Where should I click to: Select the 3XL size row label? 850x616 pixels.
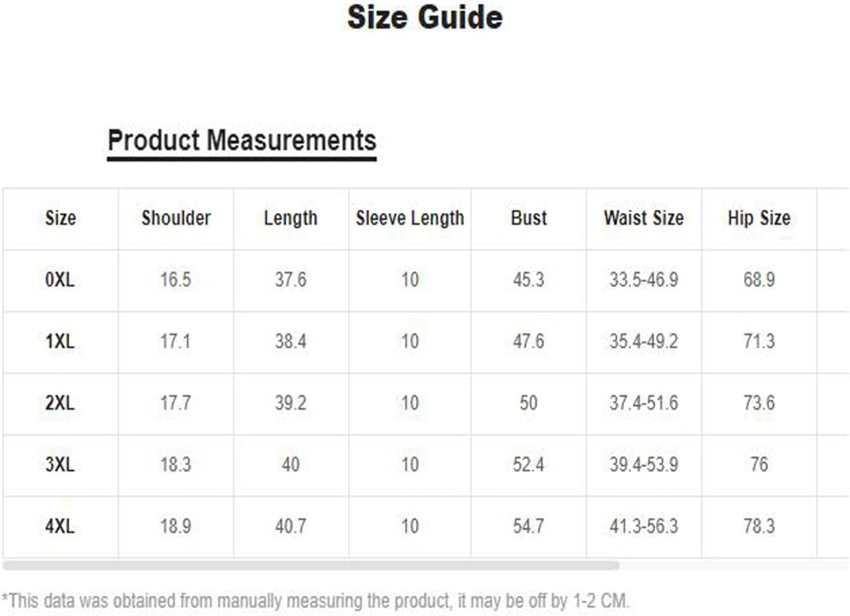coord(60,465)
